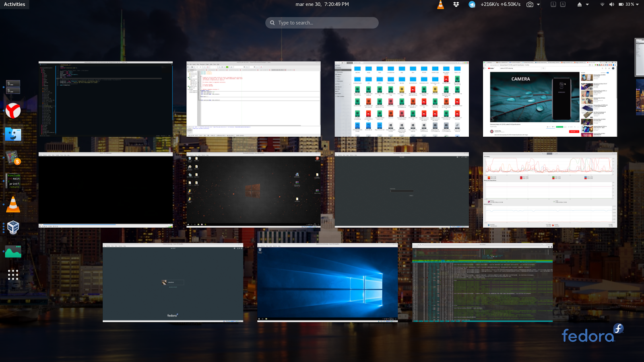The width and height of the screenshot is (644, 362).
Task: Select the dark code editor window thumbnail
Action: click(x=105, y=99)
